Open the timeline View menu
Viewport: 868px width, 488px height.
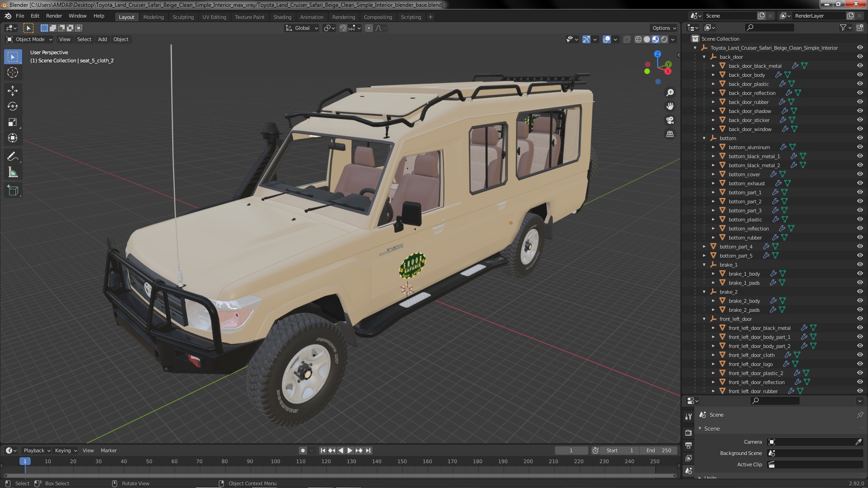point(88,450)
